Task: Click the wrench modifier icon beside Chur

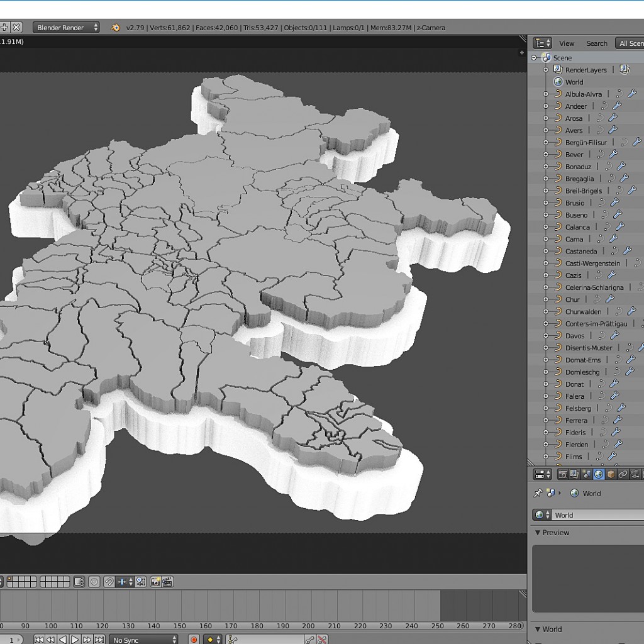Action: (610, 299)
